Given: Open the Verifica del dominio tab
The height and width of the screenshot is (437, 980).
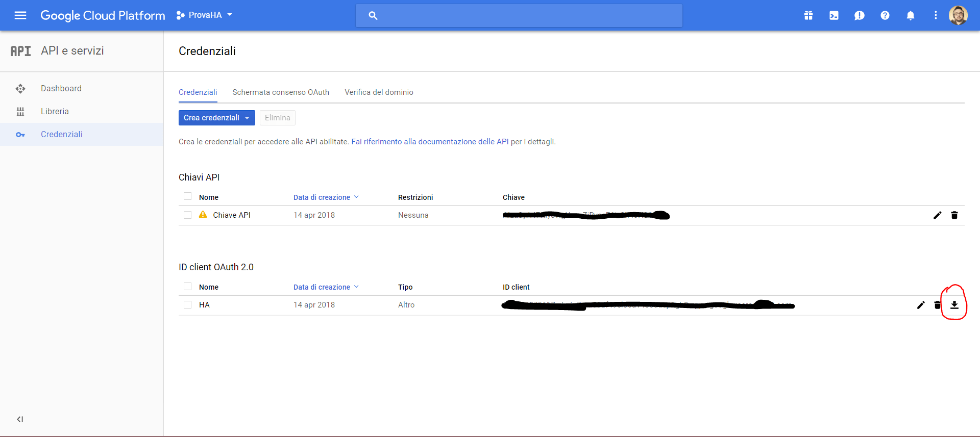Looking at the screenshot, I should pos(379,92).
